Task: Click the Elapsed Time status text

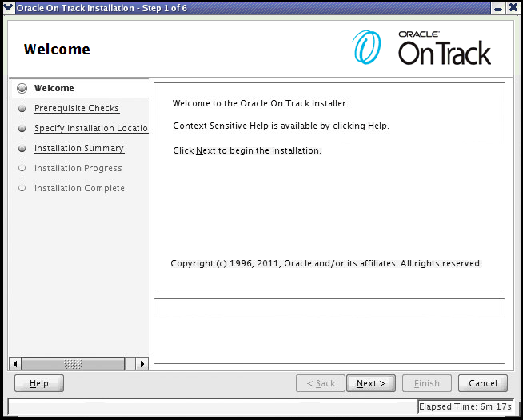Action: click(x=465, y=406)
